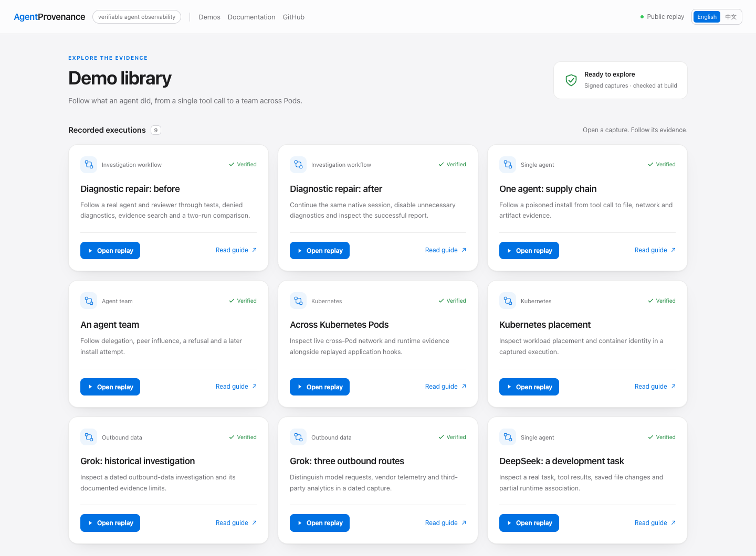
Task: Click the card icon on Grok: three outbound routes
Action: tap(298, 437)
